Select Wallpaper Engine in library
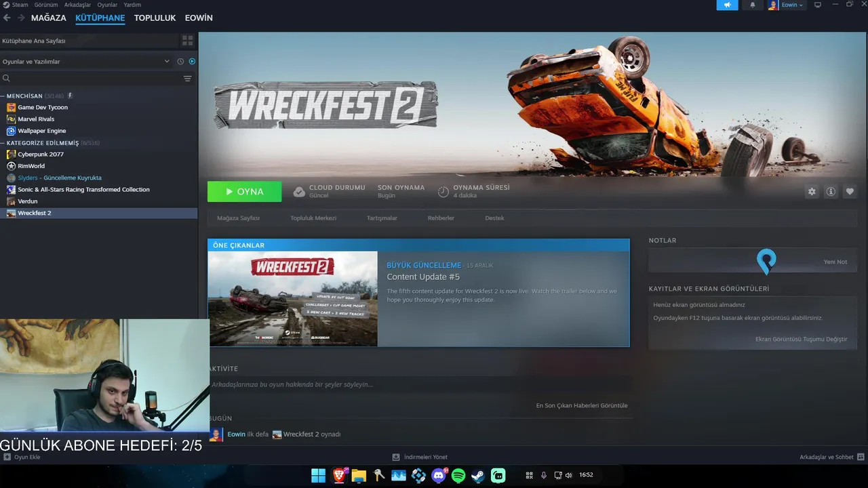The image size is (868, 488). [42, 131]
